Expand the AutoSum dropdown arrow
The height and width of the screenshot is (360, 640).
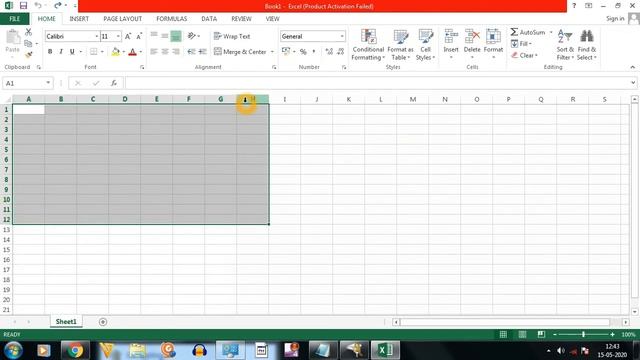coord(551,32)
